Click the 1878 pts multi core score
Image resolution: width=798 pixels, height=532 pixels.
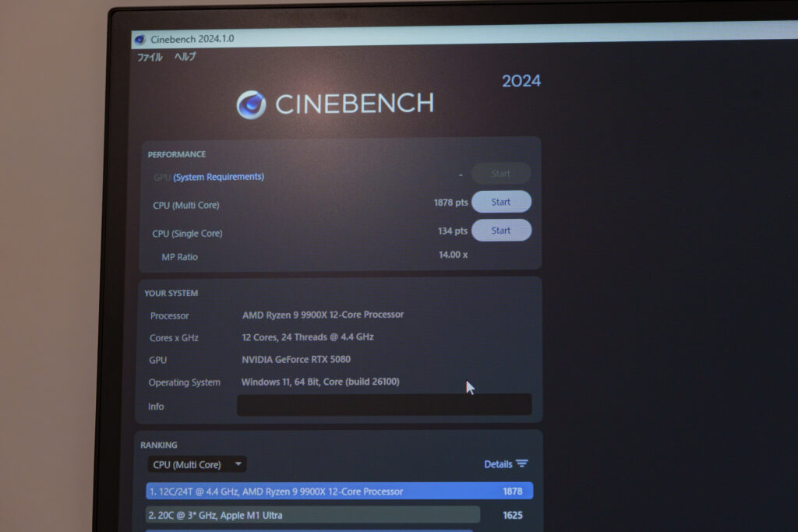pos(451,203)
